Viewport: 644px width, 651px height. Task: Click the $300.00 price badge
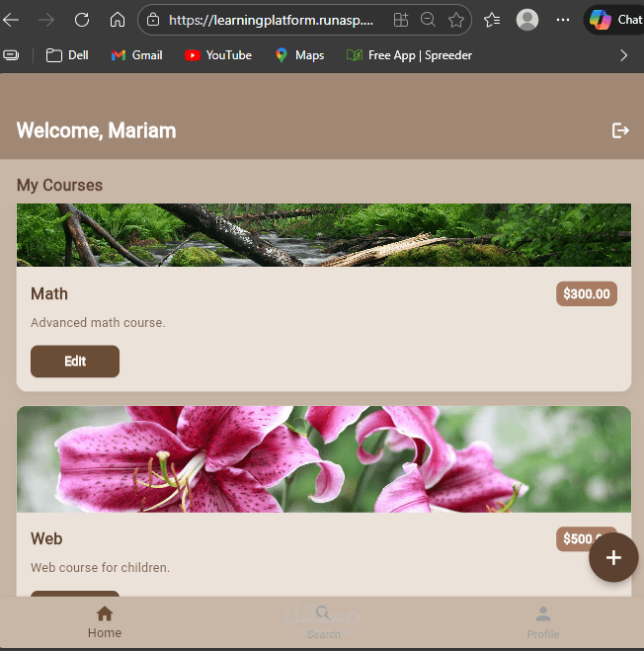tap(587, 294)
